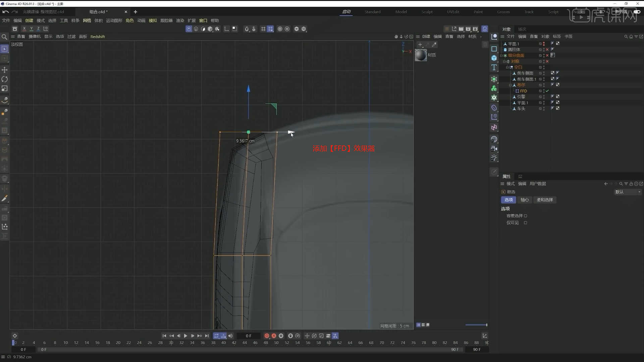Toggle X axis lock
The width and height of the screenshot is (644, 362).
(24, 29)
